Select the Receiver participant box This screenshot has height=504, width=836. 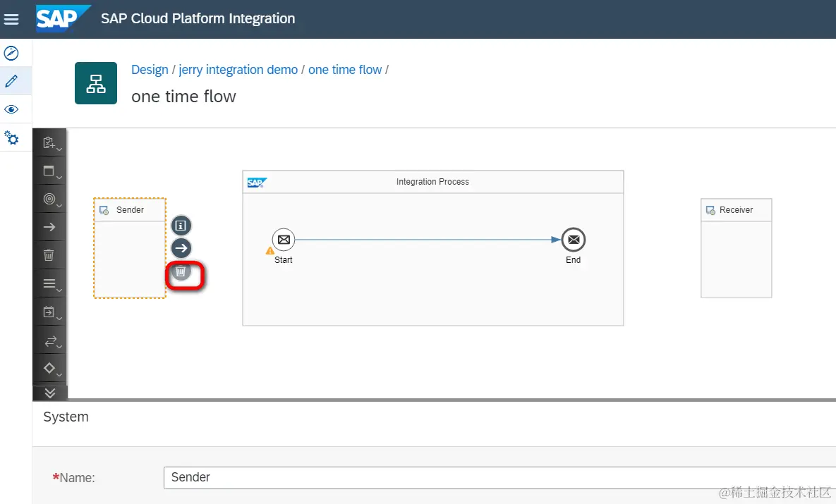click(737, 248)
